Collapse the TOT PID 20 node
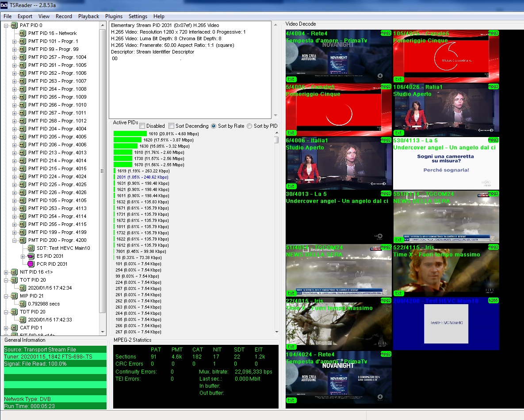524x420 pixels. 6,280
